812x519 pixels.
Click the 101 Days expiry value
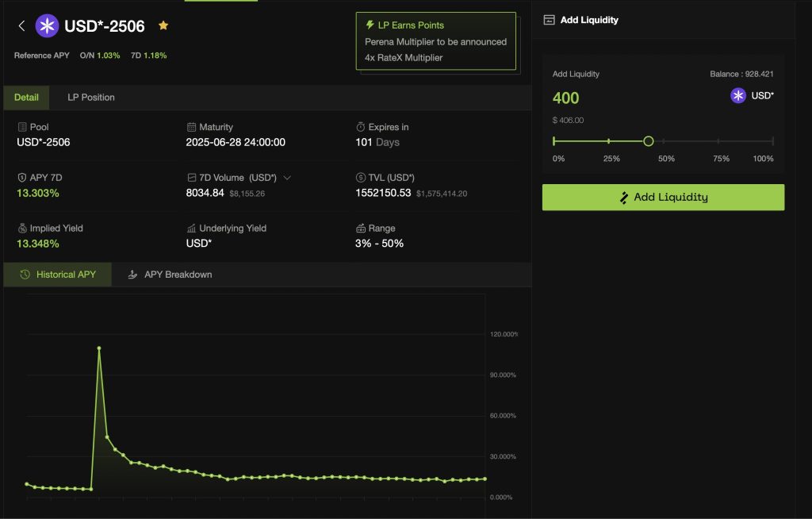pyautogui.click(x=377, y=143)
